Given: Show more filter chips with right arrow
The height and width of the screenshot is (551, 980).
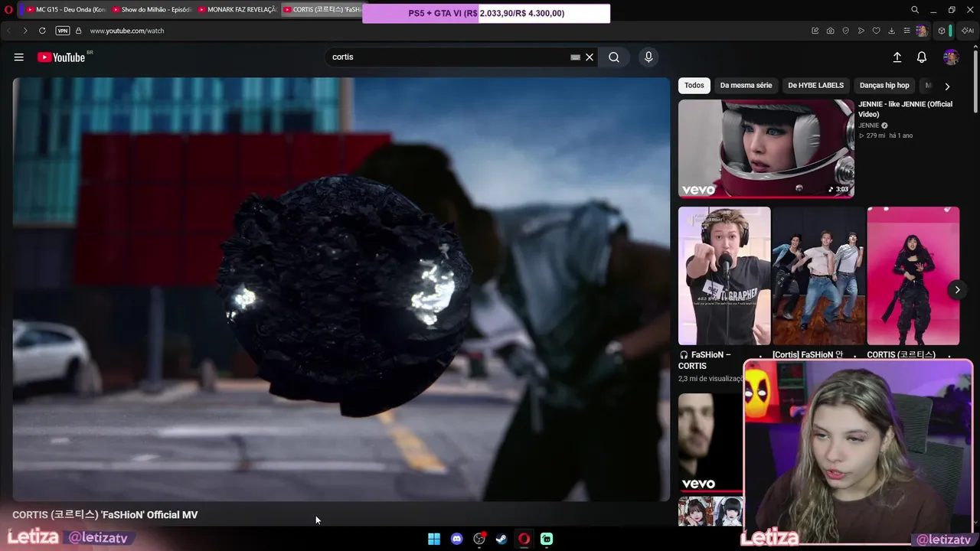Looking at the screenshot, I should click(x=947, y=86).
